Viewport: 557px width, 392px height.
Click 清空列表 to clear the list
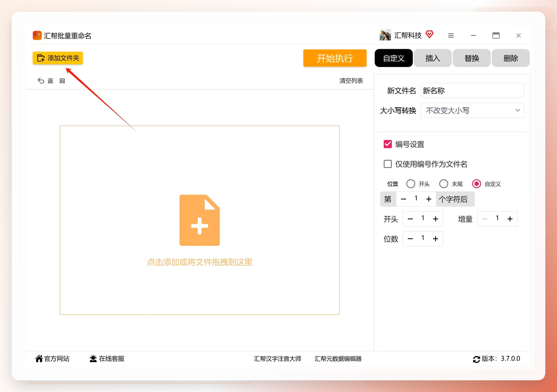351,81
